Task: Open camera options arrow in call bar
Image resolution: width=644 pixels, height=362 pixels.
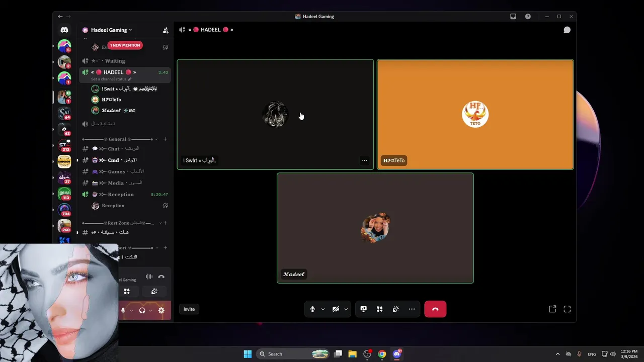Action: point(346,309)
